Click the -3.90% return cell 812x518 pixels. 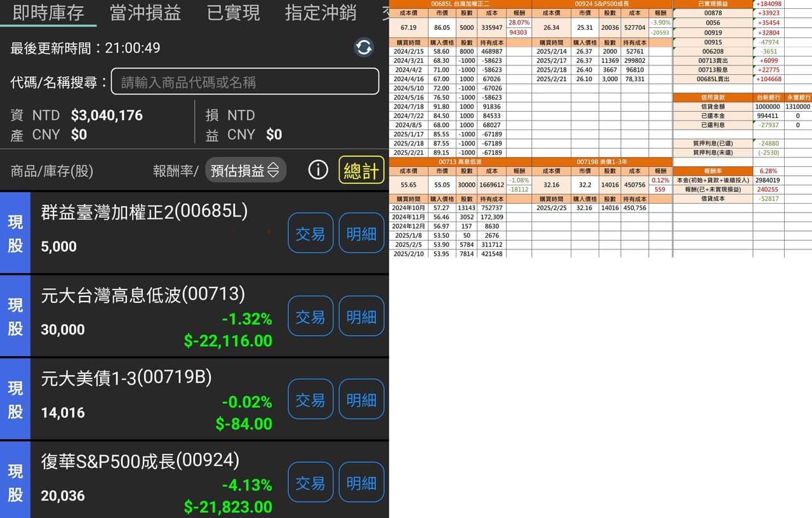660,22
